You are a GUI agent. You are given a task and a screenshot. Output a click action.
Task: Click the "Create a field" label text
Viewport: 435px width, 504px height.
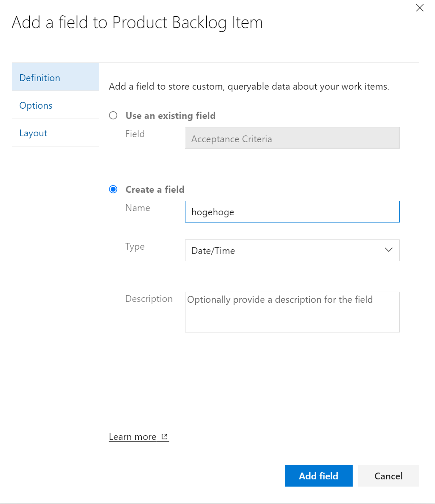pyautogui.click(x=155, y=189)
